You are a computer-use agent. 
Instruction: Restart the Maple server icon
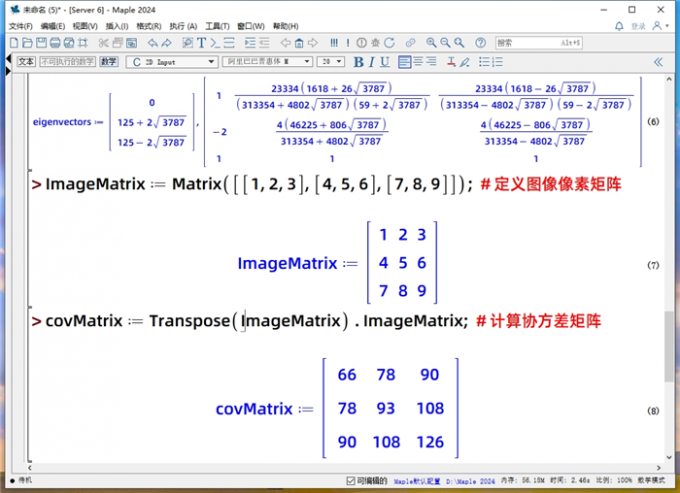(x=389, y=42)
